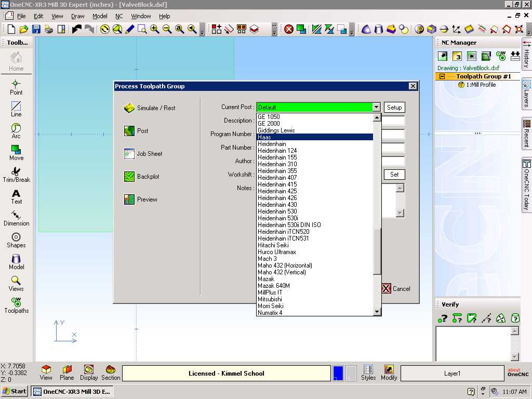The width and height of the screenshot is (532, 399).
Task: Select GE 1050 in the post list
Action: point(314,117)
